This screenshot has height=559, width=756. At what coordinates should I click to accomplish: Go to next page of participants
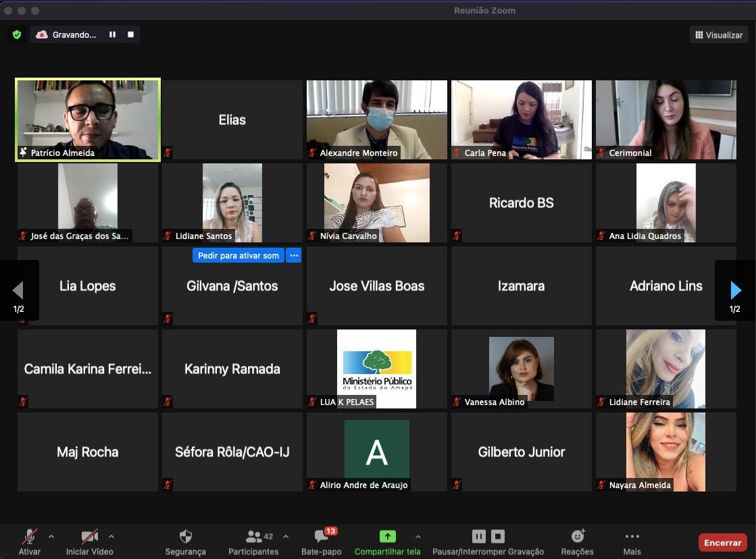[x=735, y=290]
